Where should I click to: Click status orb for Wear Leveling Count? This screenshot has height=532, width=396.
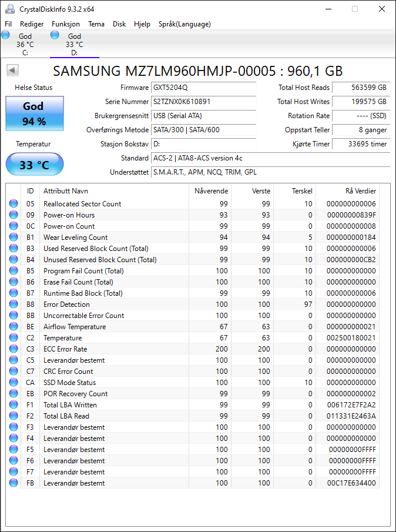(x=14, y=237)
